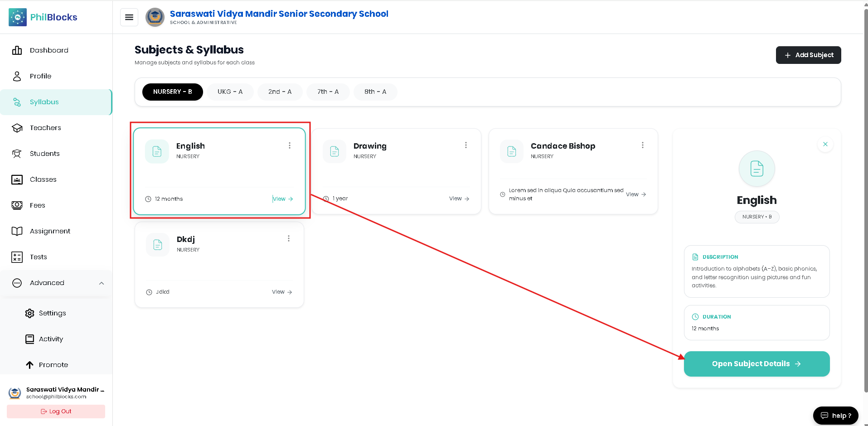Close the English detail panel
Viewport: 868px width, 426px height.
825,144
